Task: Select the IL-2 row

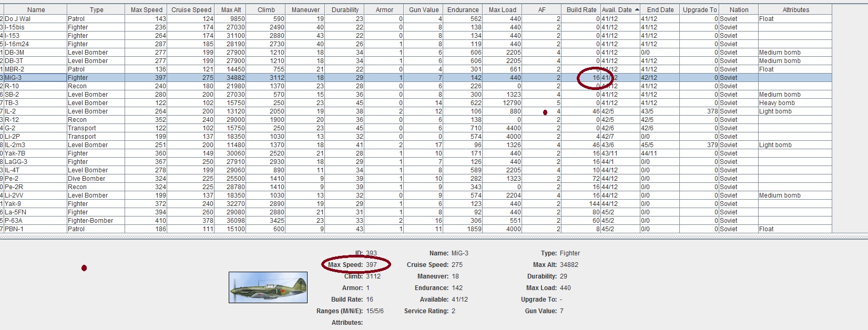Action: 416,111
